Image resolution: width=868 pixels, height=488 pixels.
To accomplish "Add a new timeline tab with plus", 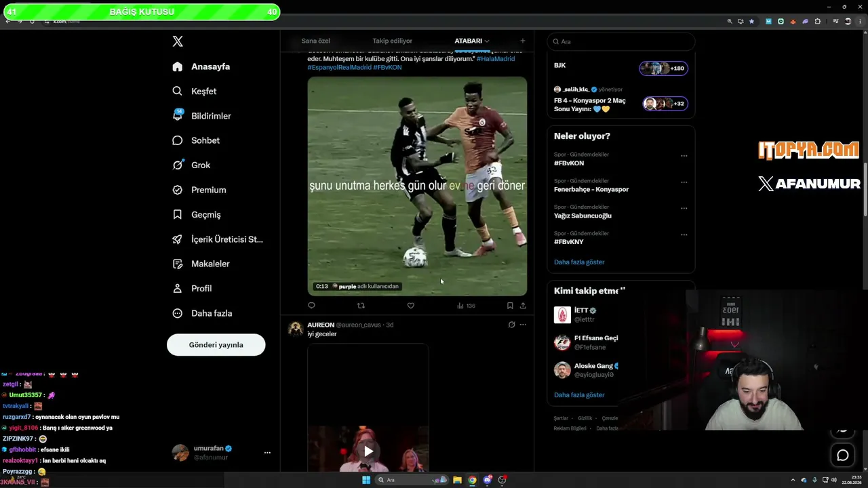I will 522,41.
